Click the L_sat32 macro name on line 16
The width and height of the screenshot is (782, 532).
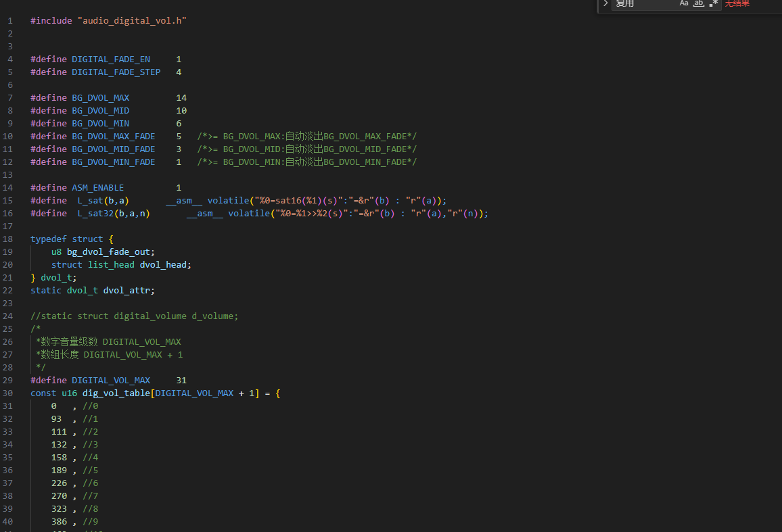tap(95, 214)
